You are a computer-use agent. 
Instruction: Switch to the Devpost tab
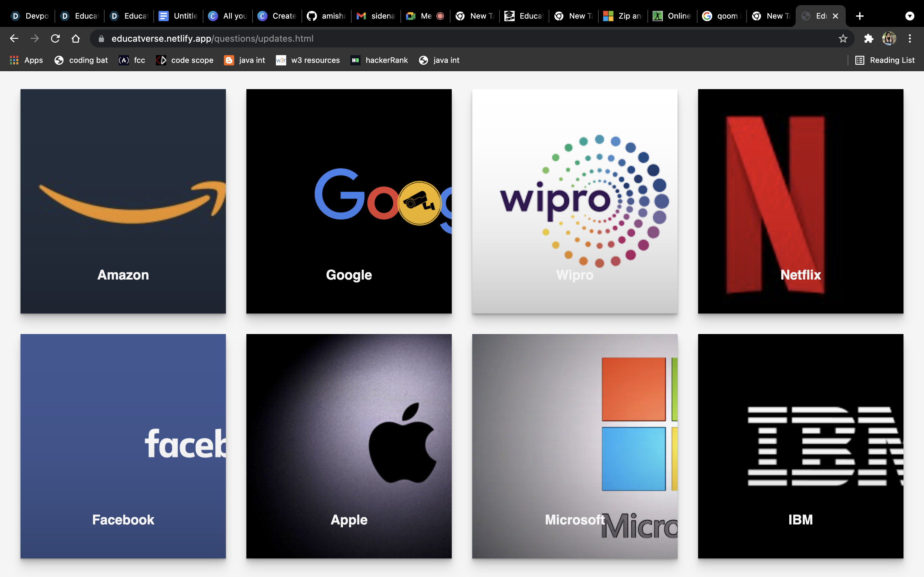[30, 16]
